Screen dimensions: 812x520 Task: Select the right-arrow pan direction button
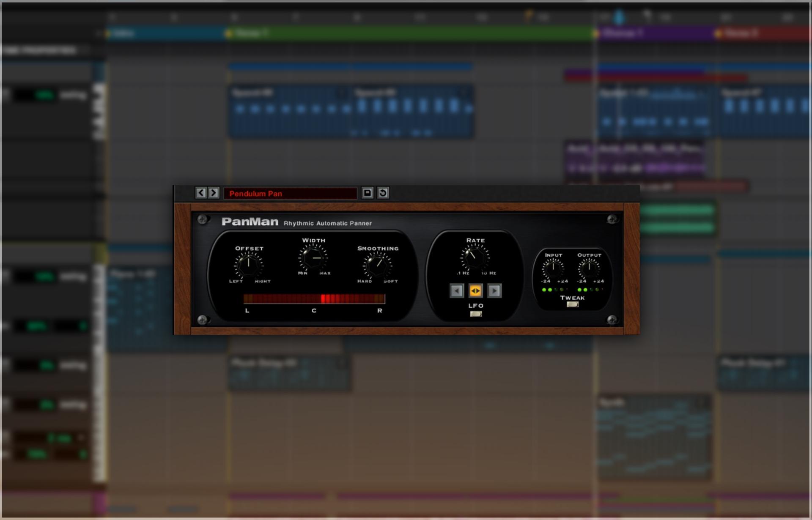tap(494, 290)
